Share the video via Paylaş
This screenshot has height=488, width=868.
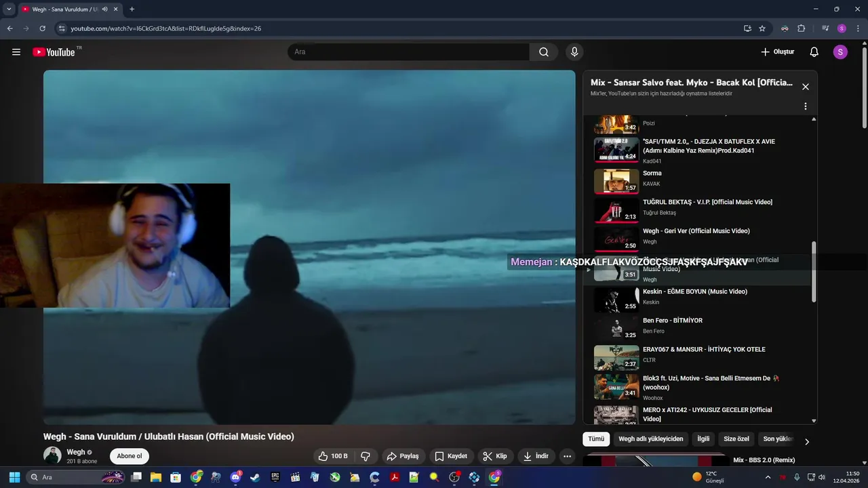pyautogui.click(x=403, y=456)
